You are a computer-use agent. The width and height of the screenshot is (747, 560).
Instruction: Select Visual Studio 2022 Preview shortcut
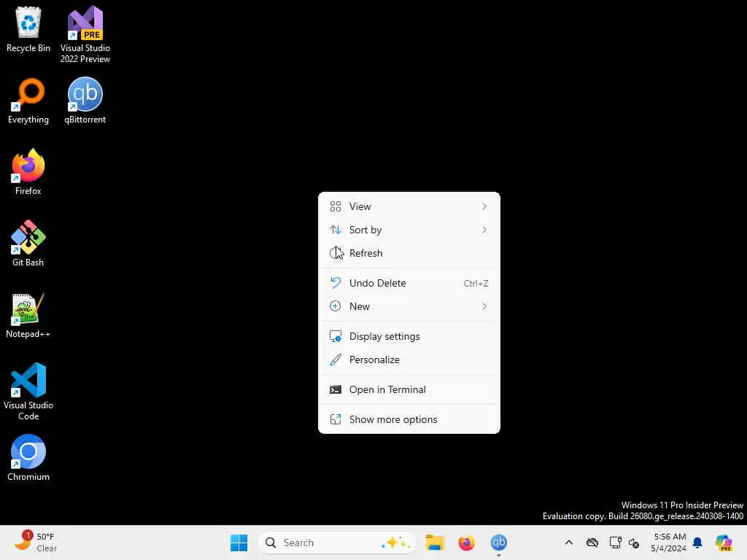tap(85, 34)
